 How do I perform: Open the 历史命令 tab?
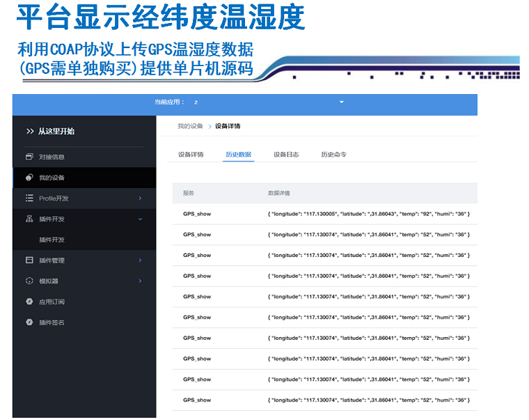333,155
